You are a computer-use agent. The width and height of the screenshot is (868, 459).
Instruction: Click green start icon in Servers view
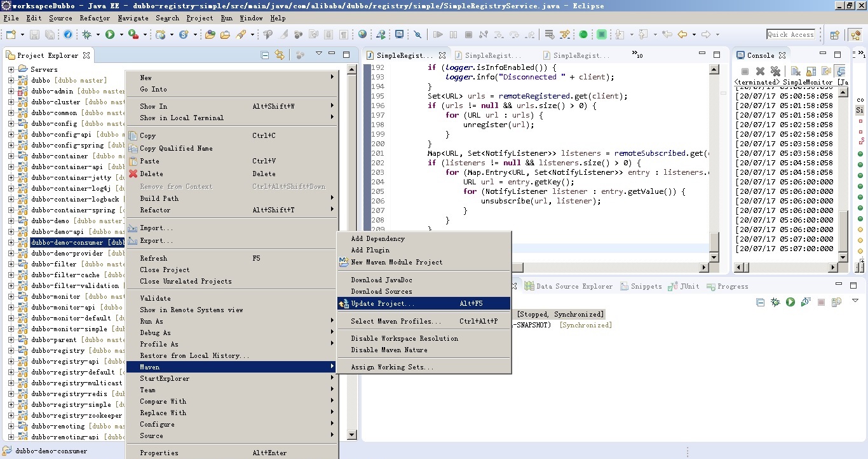(x=790, y=302)
